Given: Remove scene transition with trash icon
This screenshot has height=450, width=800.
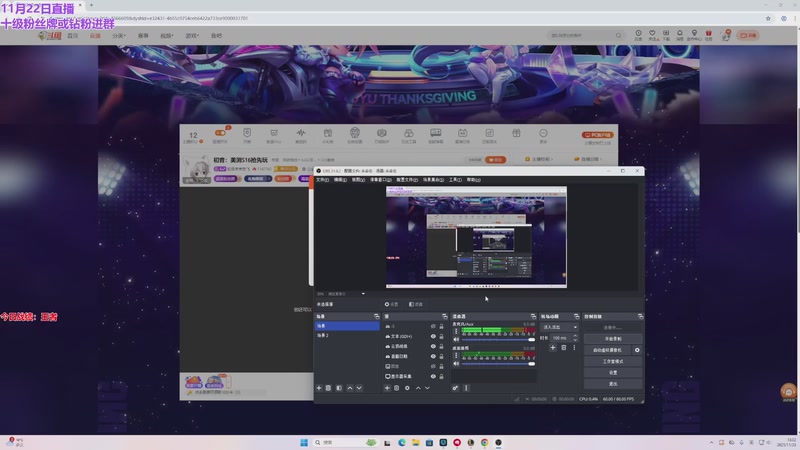Looking at the screenshot, I should [564, 348].
